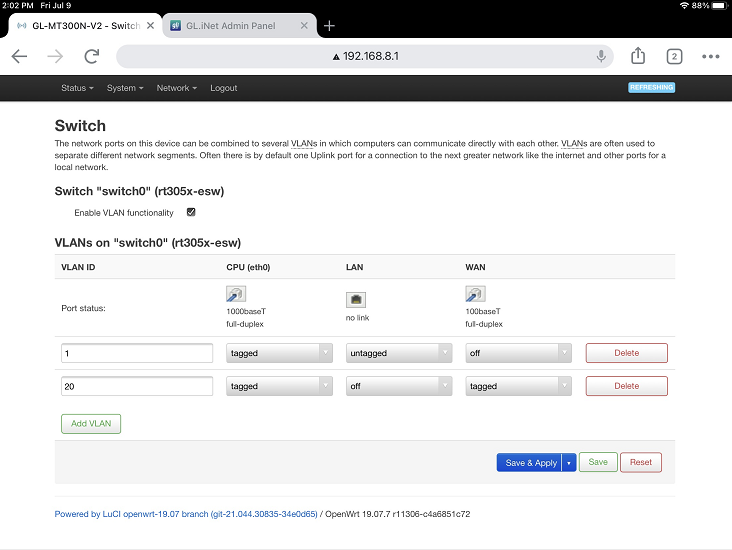This screenshot has width=732, height=550.
Task: Expand the Save & Apply arrow menu
Action: [x=569, y=463]
